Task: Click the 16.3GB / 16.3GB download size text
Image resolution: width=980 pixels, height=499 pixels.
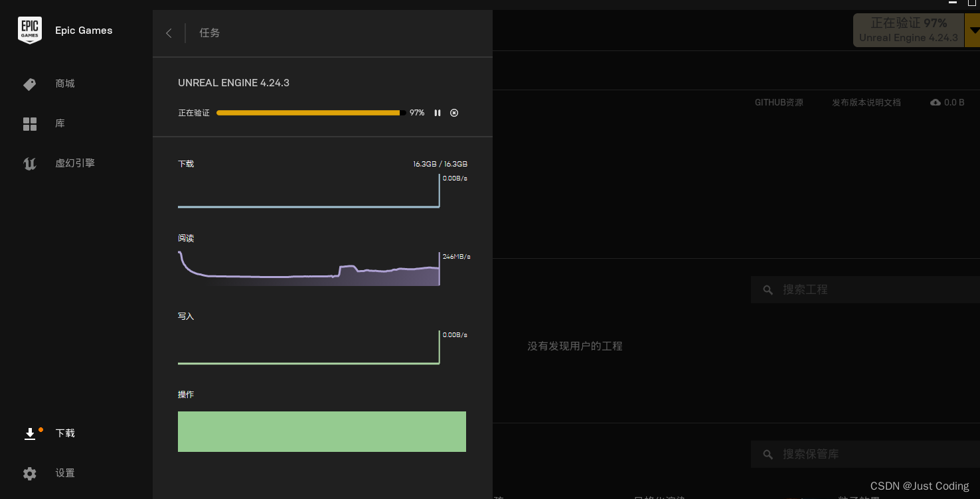Action: [x=440, y=164]
